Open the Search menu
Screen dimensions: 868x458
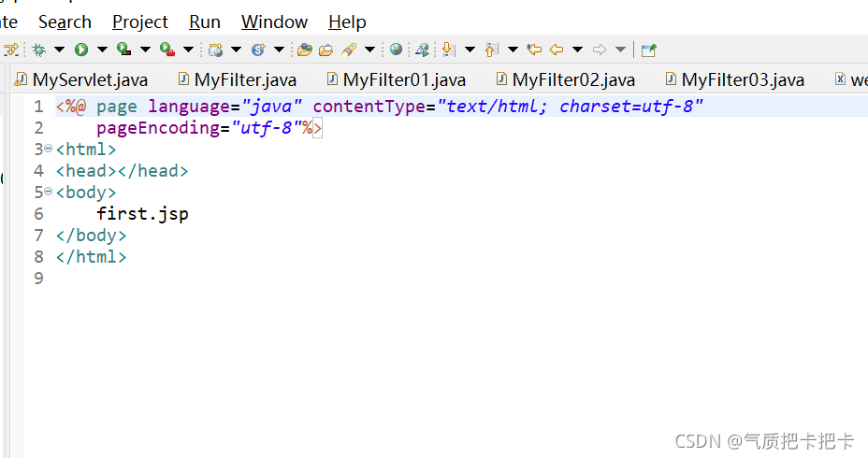point(65,22)
